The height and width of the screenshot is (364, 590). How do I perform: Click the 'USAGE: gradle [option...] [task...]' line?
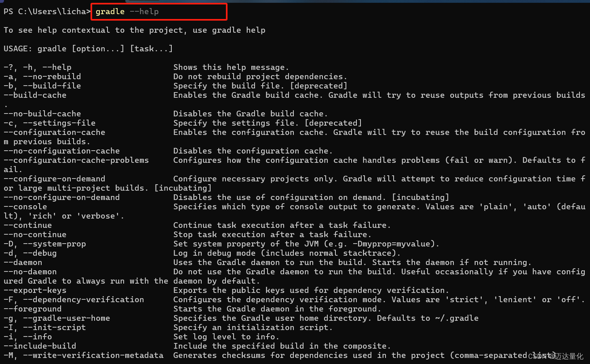(88, 49)
